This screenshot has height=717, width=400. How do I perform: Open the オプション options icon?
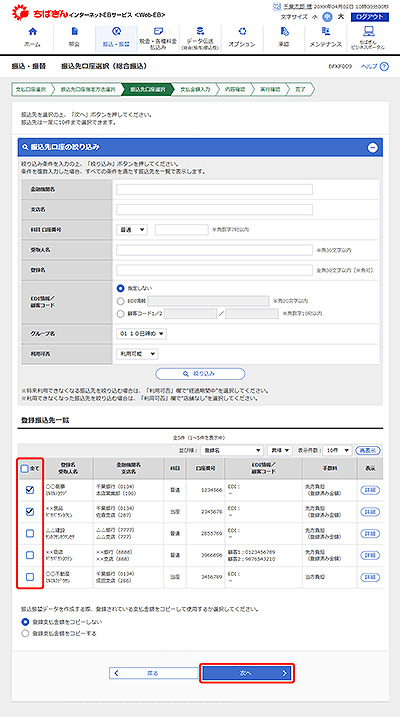tap(242, 32)
